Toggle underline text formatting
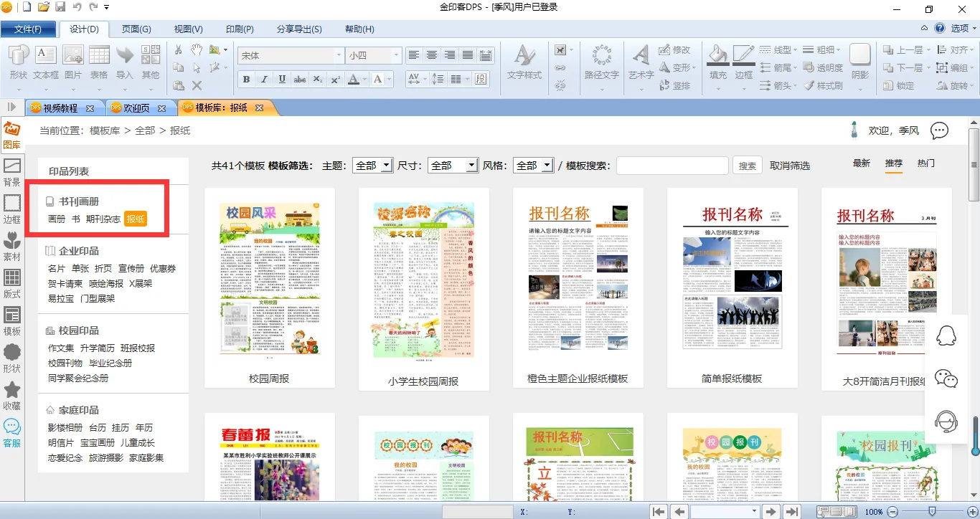 [282, 80]
